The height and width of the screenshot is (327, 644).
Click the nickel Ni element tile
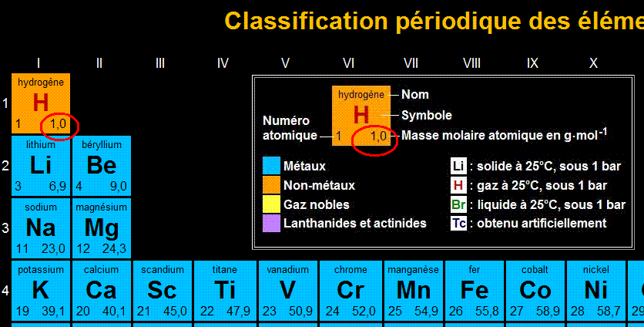click(x=597, y=291)
